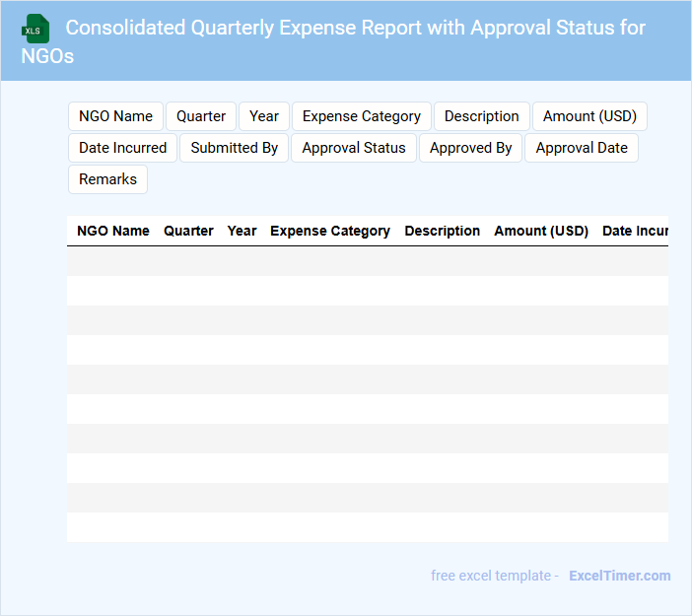Open the ExcelTimer.com link
The height and width of the screenshot is (616, 692).
619,576
